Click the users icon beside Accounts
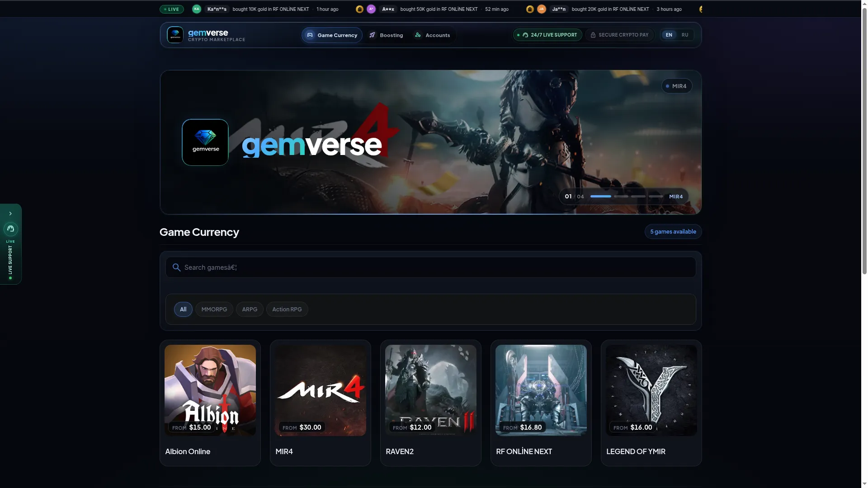This screenshot has width=868, height=488. pos(418,35)
